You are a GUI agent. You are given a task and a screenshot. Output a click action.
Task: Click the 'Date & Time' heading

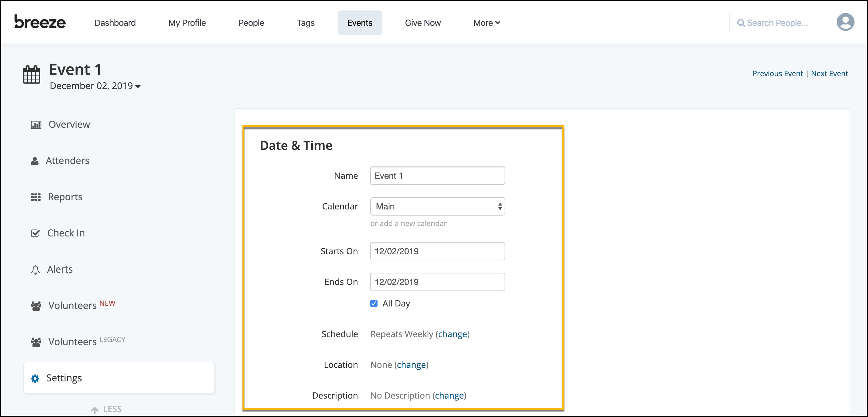296,146
